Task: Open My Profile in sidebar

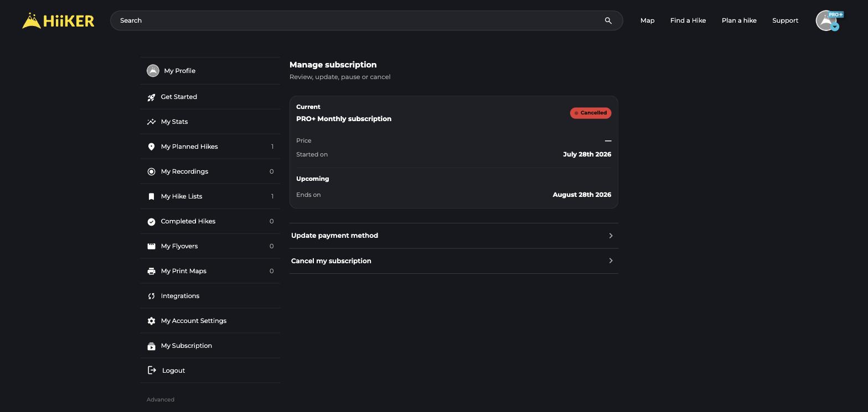Action: (210, 71)
